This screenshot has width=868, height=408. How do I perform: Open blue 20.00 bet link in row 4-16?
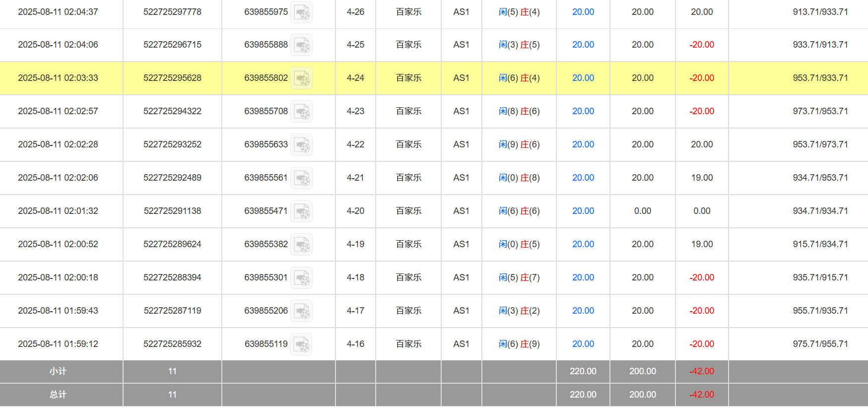[x=583, y=344]
